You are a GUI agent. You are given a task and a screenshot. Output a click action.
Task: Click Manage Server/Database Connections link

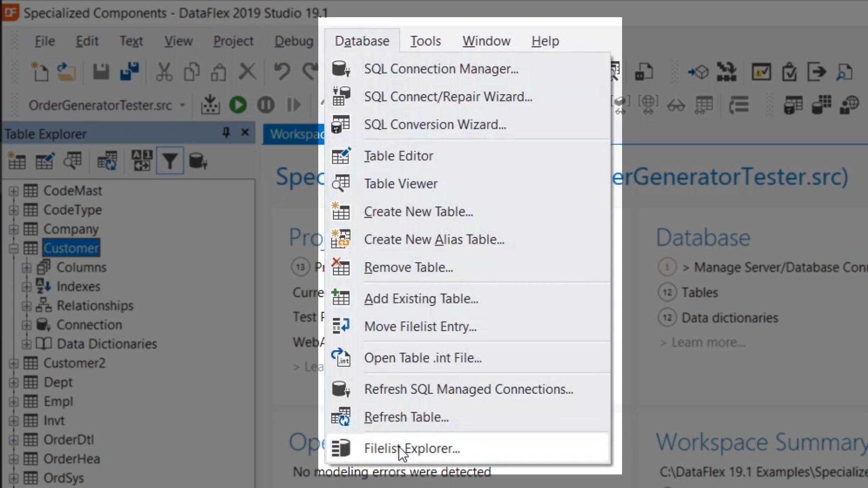point(780,267)
